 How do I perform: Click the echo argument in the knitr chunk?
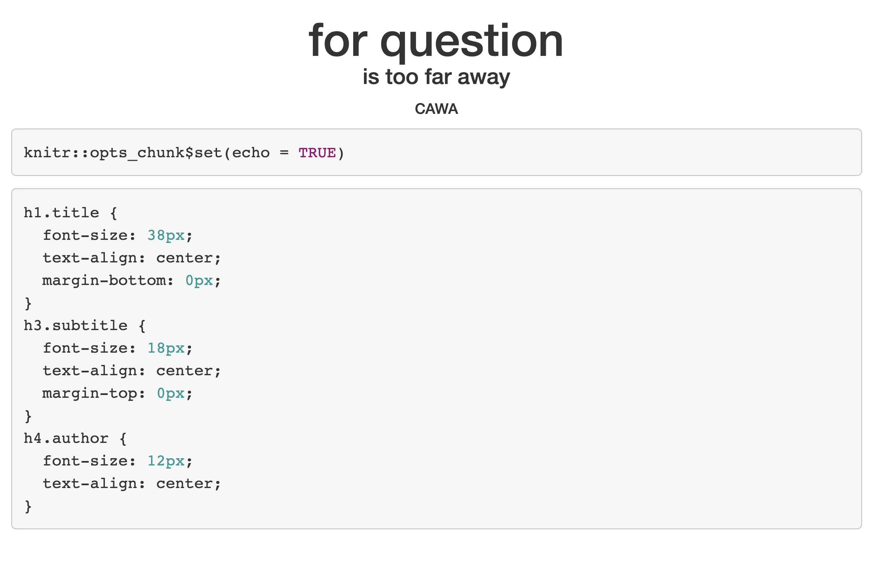(x=251, y=153)
